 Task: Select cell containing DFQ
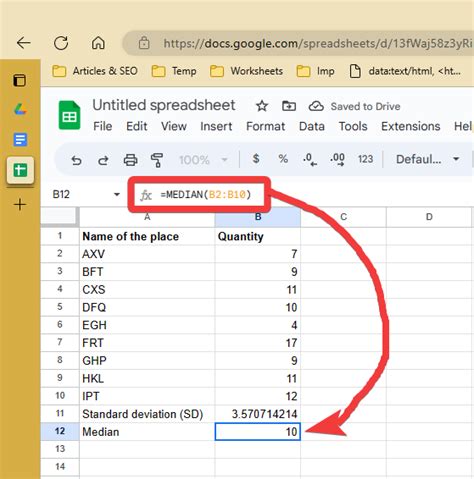(147, 307)
